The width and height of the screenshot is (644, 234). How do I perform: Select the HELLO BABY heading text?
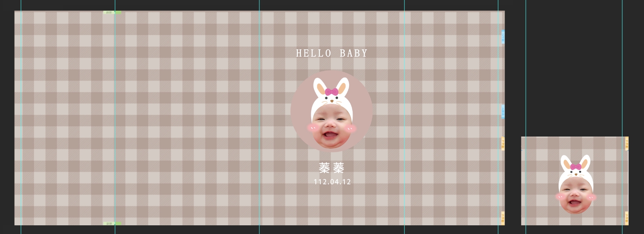tap(332, 53)
